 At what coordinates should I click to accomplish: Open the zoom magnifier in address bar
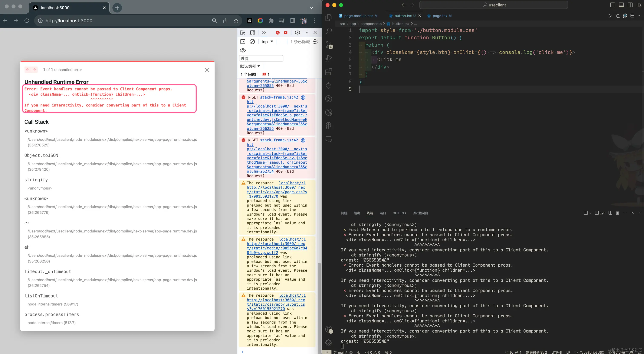tap(214, 21)
